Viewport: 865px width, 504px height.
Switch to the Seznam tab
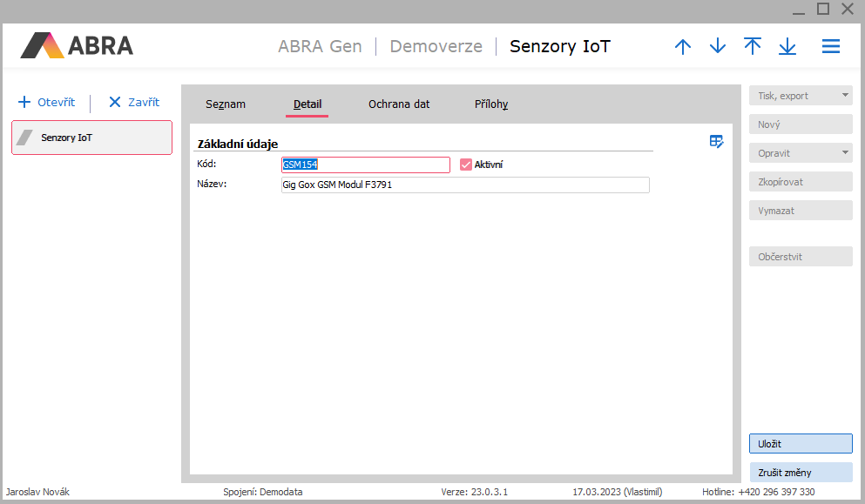click(226, 104)
